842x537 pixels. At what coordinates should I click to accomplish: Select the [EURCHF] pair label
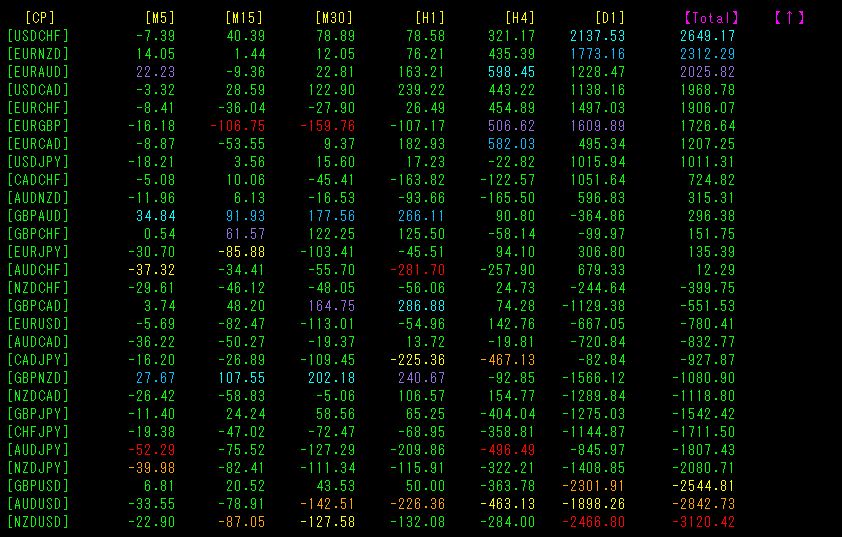38,108
